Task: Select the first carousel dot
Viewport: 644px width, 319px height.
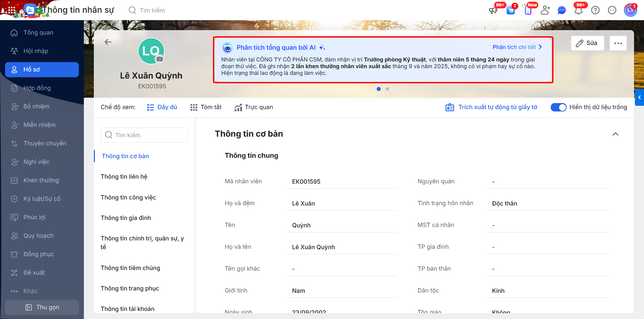Action: [x=379, y=89]
